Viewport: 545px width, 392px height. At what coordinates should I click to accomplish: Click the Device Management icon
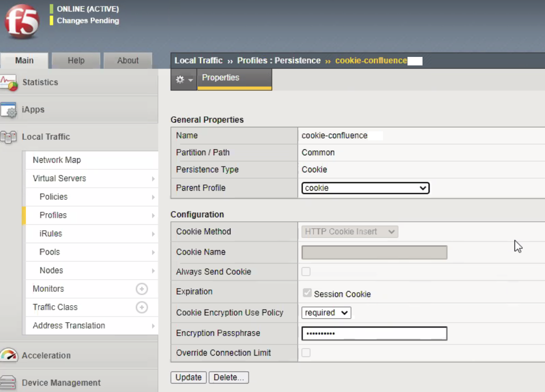point(8,383)
